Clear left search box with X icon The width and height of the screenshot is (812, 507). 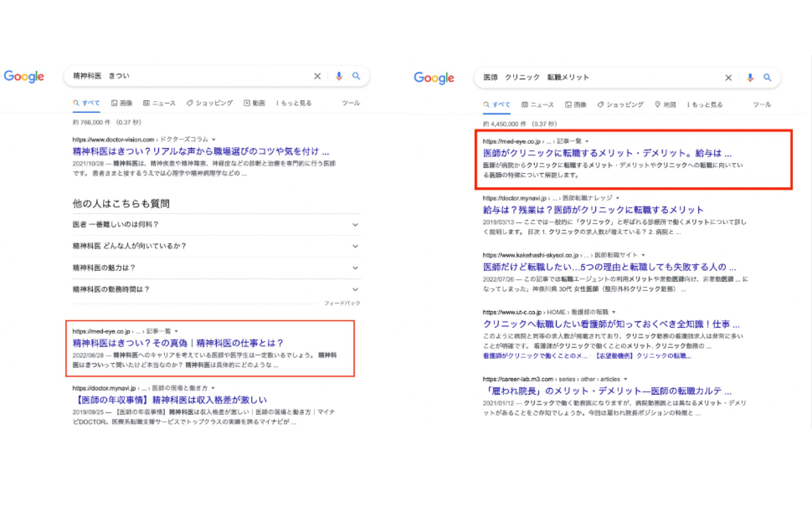[x=317, y=76]
